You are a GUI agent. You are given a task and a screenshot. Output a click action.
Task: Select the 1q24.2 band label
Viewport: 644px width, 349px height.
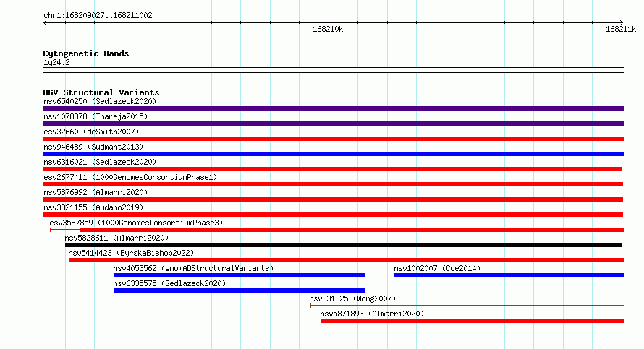click(56, 62)
